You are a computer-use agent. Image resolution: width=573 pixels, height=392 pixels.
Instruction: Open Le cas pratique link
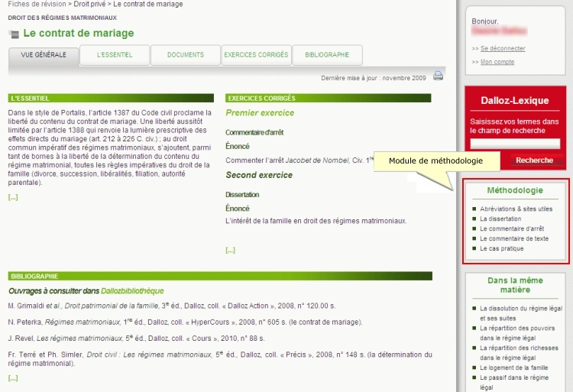tap(501, 248)
